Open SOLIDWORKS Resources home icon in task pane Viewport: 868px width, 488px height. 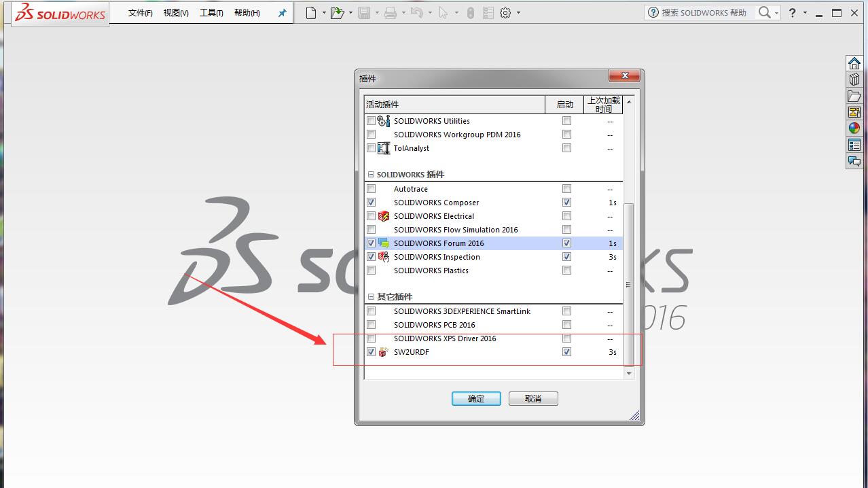tap(854, 63)
